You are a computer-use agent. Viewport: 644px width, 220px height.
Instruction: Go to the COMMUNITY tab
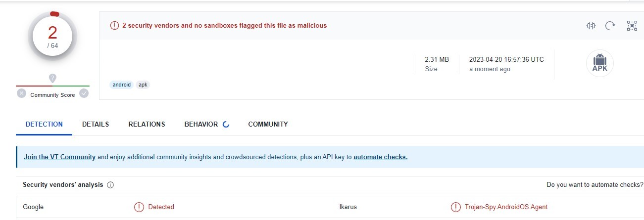(x=268, y=124)
